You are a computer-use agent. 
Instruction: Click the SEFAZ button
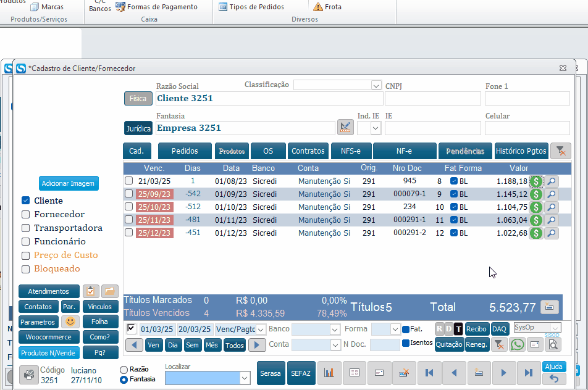click(x=301, y=373)
